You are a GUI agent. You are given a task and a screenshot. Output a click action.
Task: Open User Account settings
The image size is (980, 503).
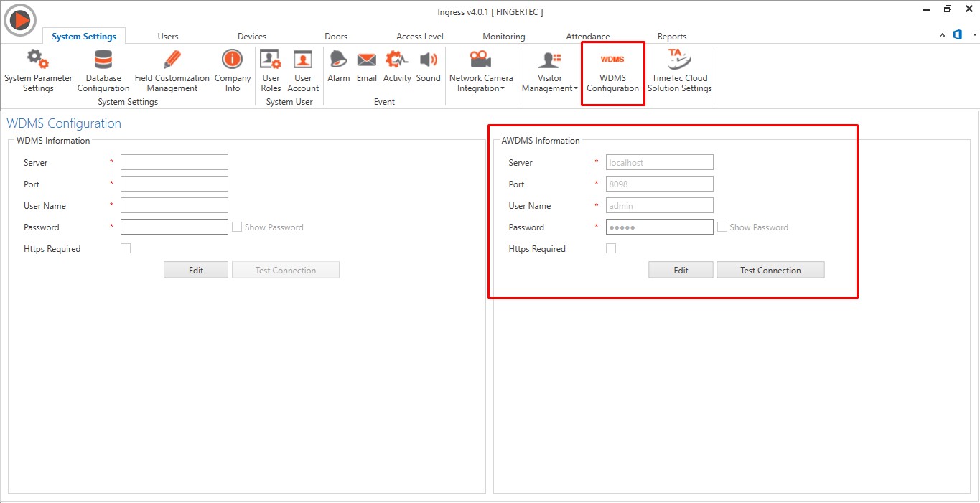303,71
